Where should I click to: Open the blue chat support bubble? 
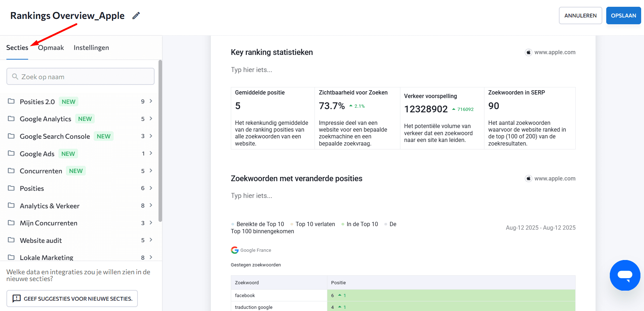(x=625, y=275)
